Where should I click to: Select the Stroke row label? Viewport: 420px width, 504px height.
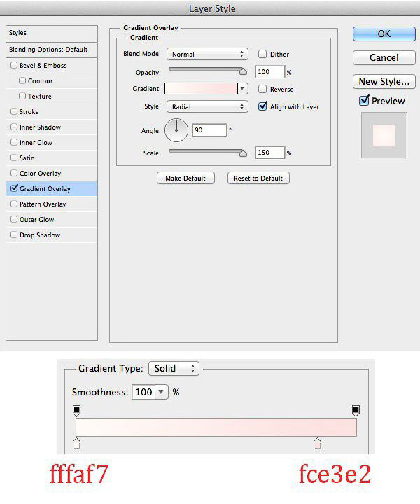pos(29,111)
